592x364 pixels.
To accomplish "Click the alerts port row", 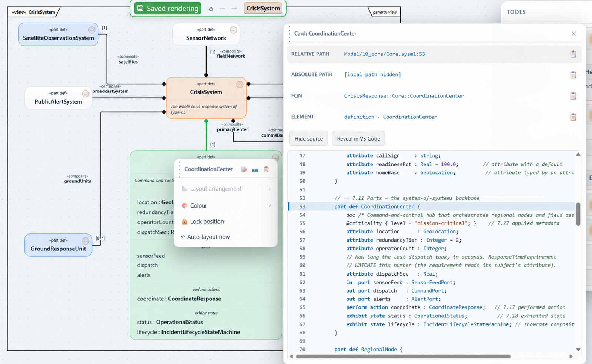I will [x=144, y=275].
